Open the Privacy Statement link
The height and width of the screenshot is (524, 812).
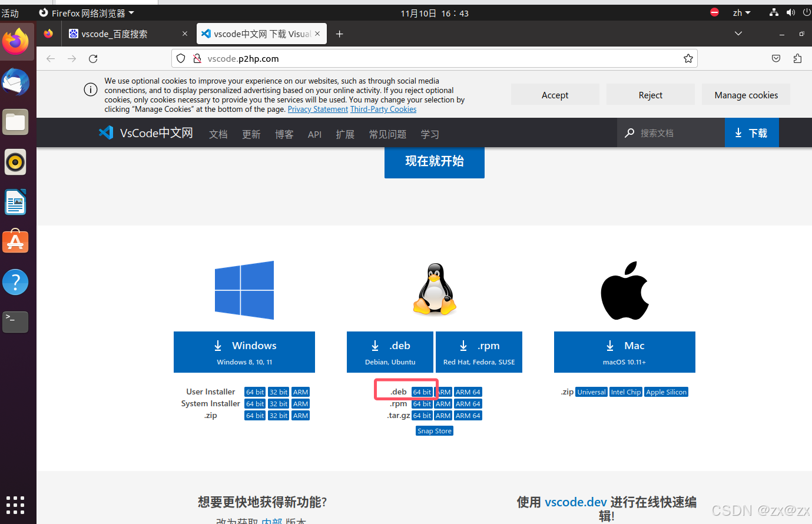coord(318,110)
